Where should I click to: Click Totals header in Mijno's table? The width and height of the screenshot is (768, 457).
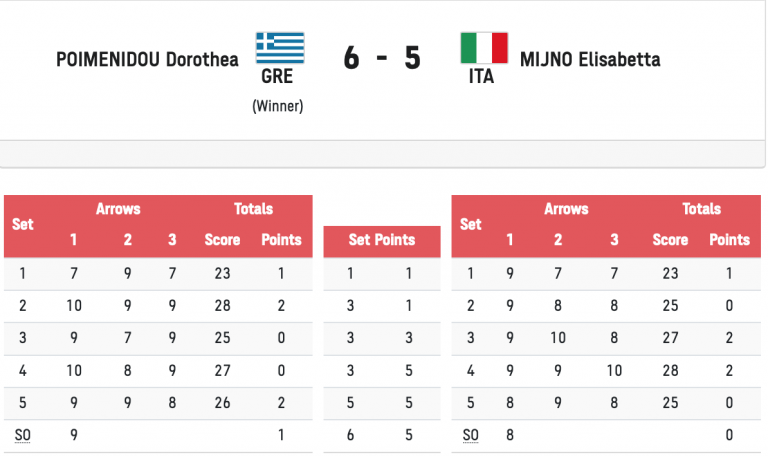click(701, 209)
